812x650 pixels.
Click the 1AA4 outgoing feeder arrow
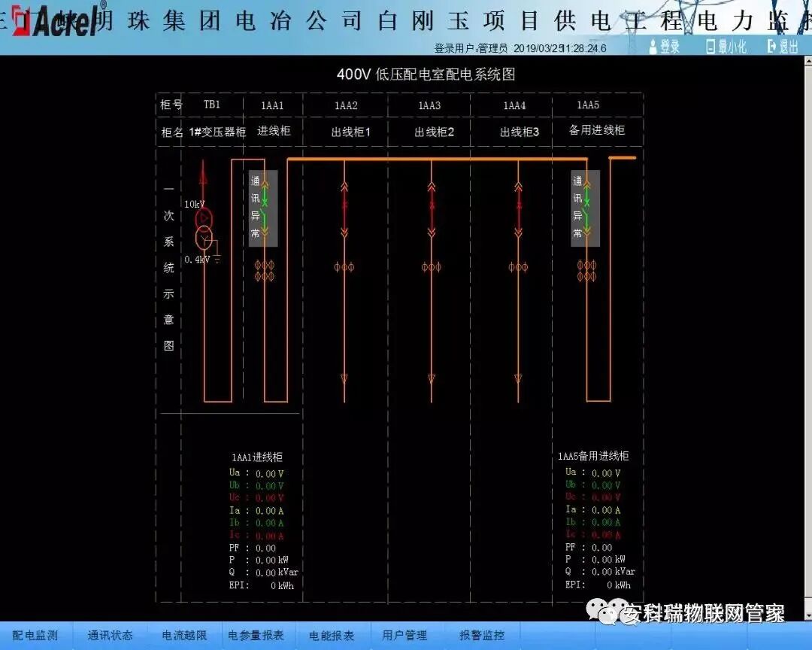coord(518,379)
